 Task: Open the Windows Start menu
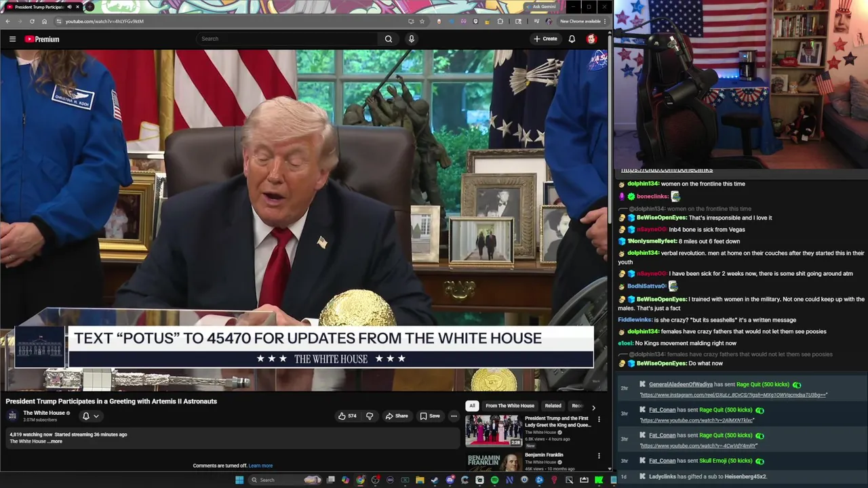click(239, 480)
